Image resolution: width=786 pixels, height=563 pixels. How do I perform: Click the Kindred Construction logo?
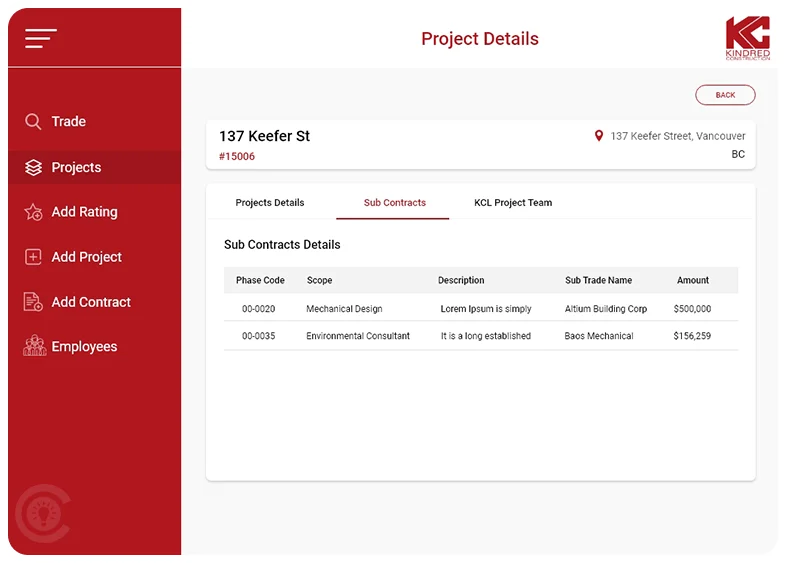pyautogui.click(x=747, y=38)
